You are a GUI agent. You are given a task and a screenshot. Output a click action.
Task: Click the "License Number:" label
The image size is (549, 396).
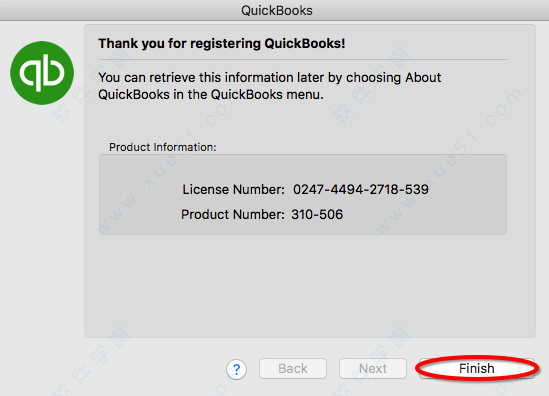coord(234,189)
